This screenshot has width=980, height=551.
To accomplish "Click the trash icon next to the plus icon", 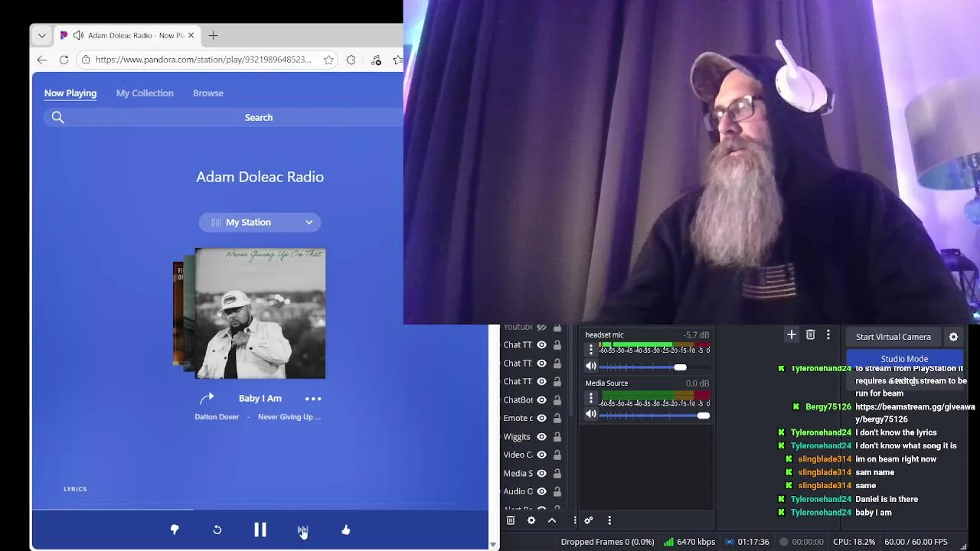I will coord(811,334).
